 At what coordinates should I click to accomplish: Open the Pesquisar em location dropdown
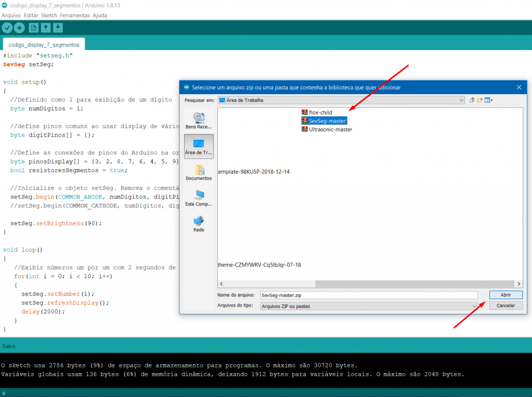462,100
